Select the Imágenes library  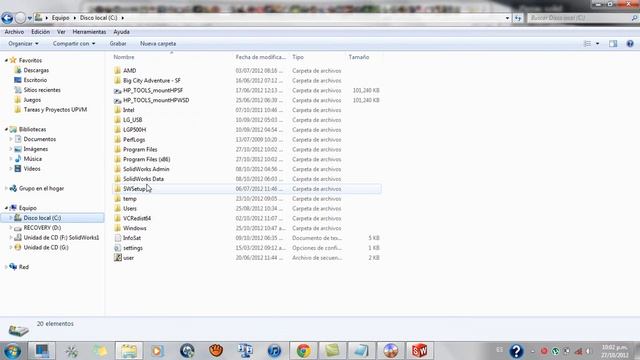[36, 149]
